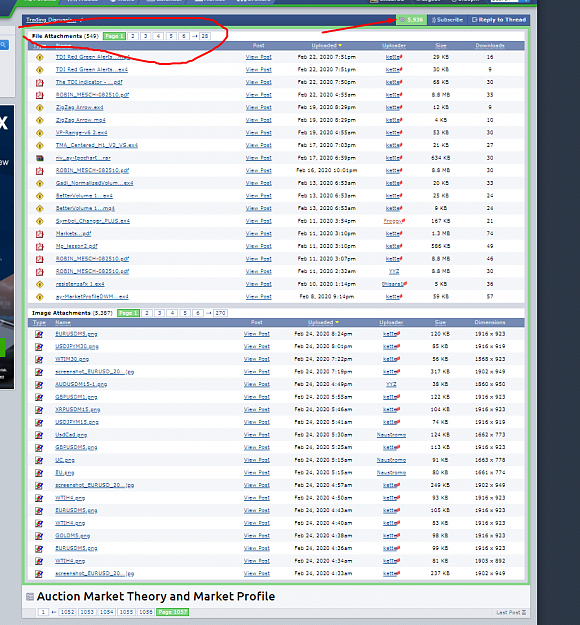Sort file attachments by Size column
The height and width of the screenshot is (625, 580).
(x=441, y=45)
